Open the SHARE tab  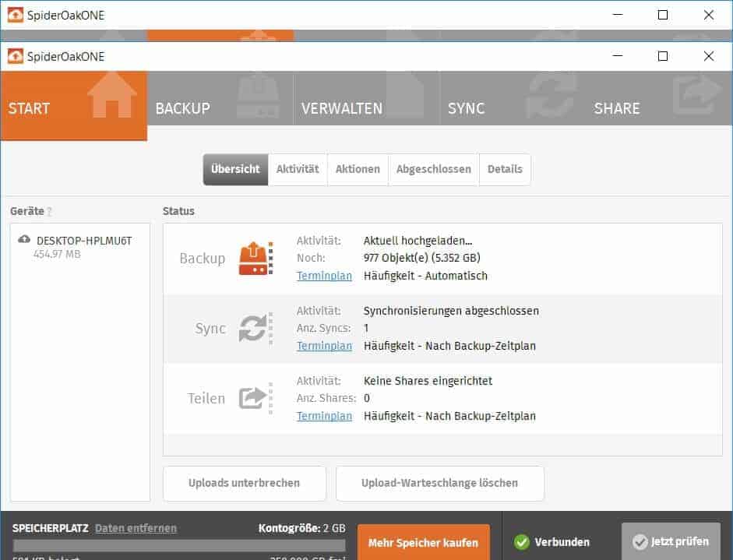coord(659,99)
